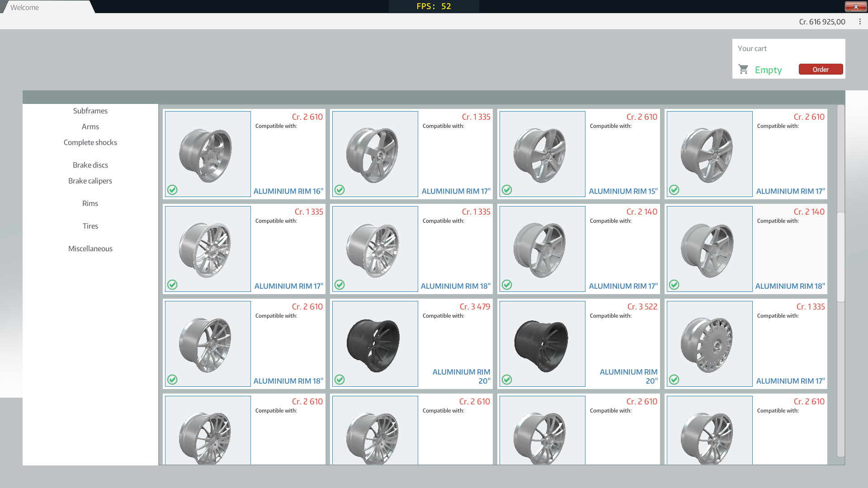Image resolution: width=868 pixels, height=488 pixels.
Task: Click the Aluminium Rim 15" product image
Action: click(542, 154)
